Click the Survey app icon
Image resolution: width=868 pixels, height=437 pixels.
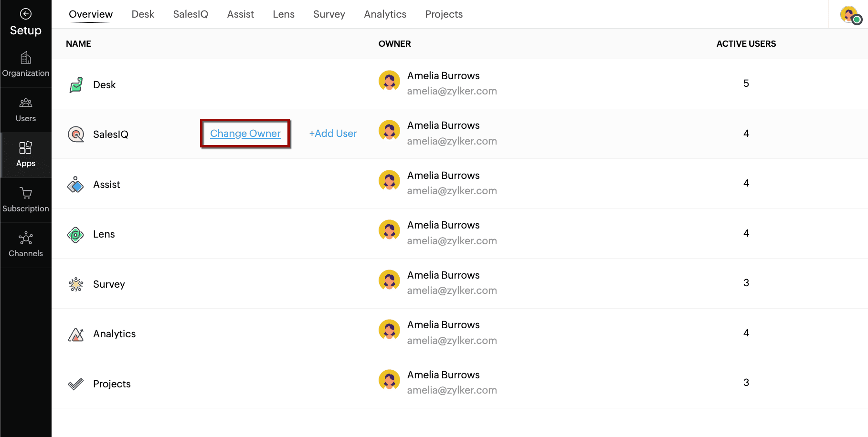(76, 284)
